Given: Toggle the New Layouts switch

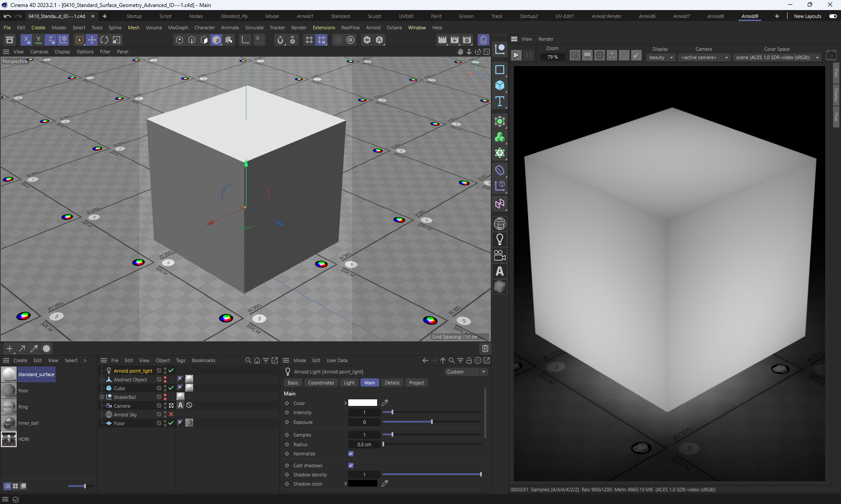Looking at the screenshot, I should [833, 16].
